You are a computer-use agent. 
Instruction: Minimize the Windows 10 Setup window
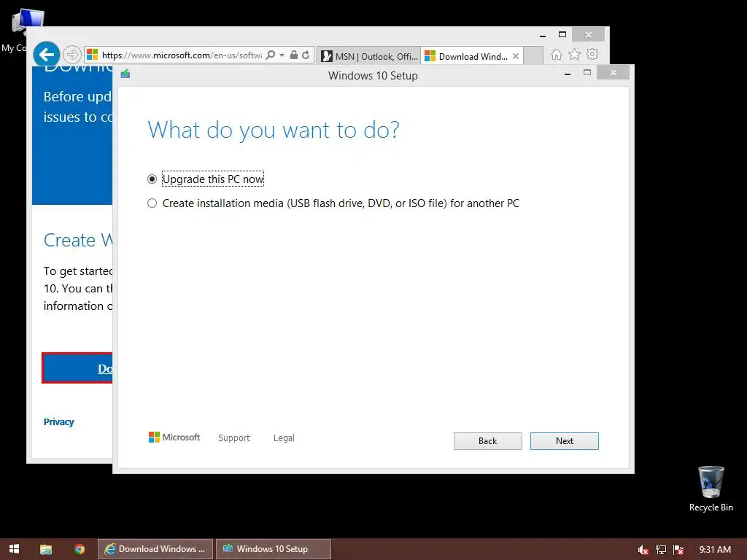point(568,74)
